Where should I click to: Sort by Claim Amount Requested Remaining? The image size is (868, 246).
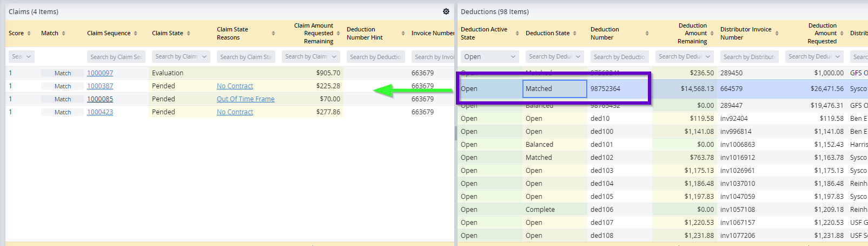click(x=339, y=34)
